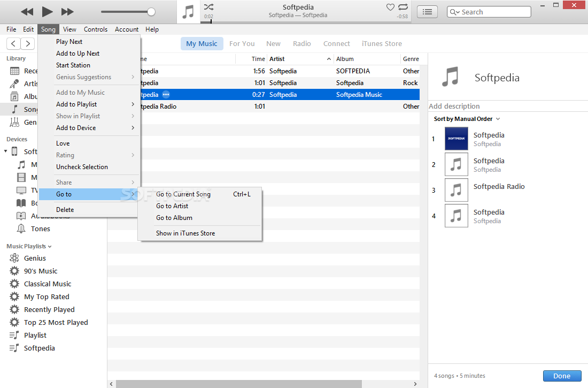Open 90's Music smart playlist
The height and width of the screenshot is (388, 588).
[x=41, y=271]
